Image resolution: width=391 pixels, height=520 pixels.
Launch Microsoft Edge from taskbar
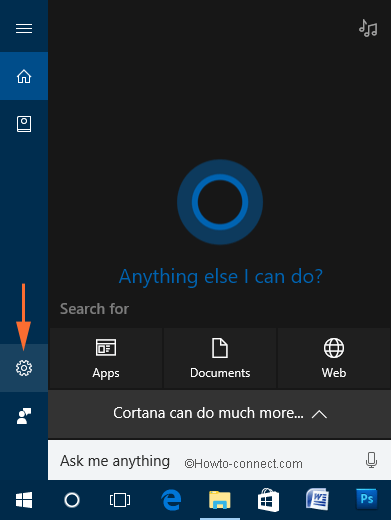pyautogui.click(x=171, y=500)
